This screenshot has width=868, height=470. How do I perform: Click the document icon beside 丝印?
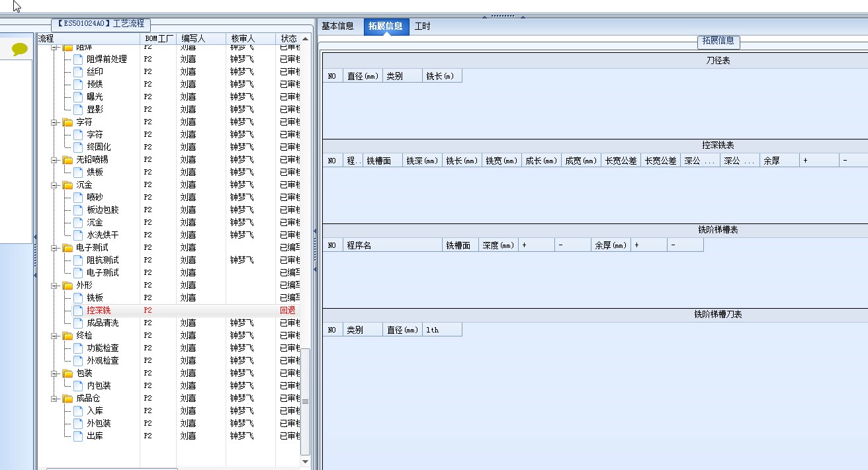(78, 71)
